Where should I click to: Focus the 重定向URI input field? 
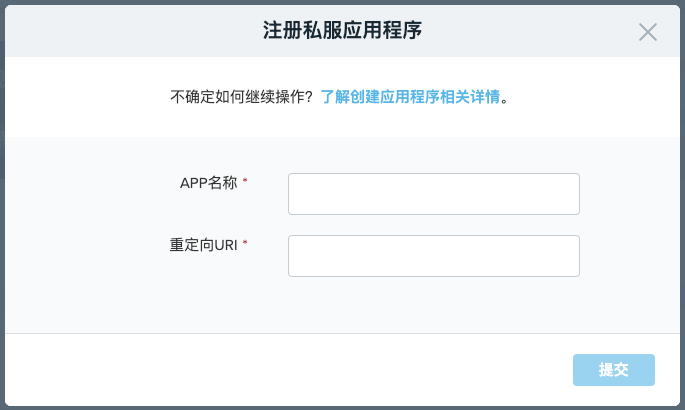click(x=433, y=256)
